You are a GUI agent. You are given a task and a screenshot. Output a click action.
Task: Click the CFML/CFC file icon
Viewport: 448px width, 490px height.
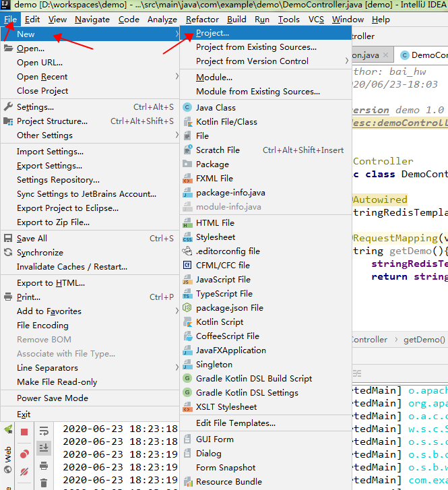[x=187, y=266]
